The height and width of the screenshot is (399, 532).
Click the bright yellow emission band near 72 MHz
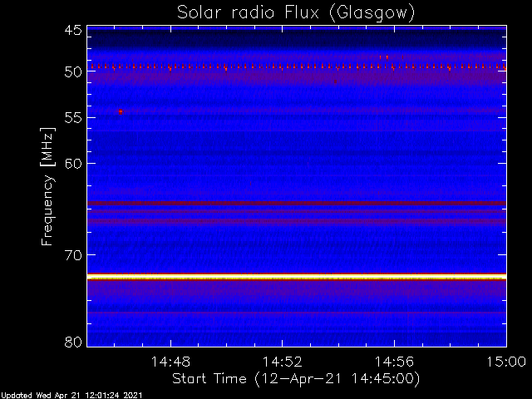coord(297,277)
